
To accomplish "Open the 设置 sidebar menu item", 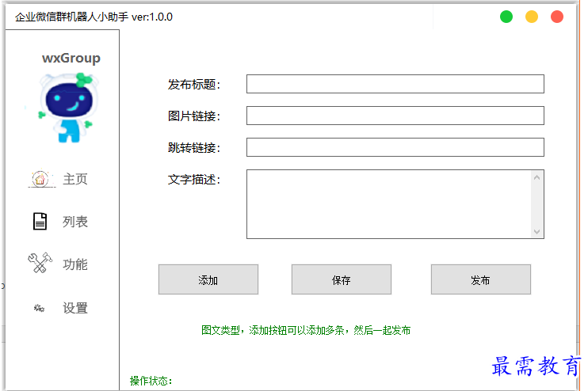I will [x=75, y=308].
